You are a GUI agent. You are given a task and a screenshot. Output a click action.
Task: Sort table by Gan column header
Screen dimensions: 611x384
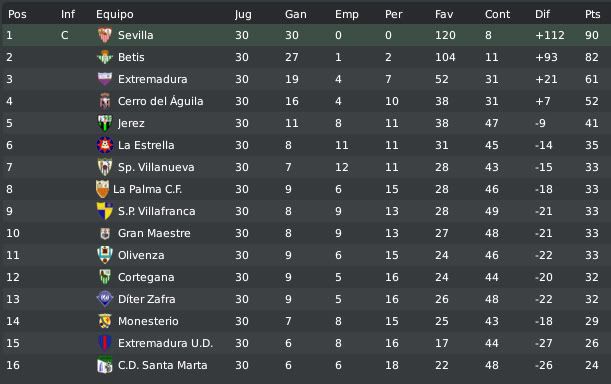coord(295,14)
